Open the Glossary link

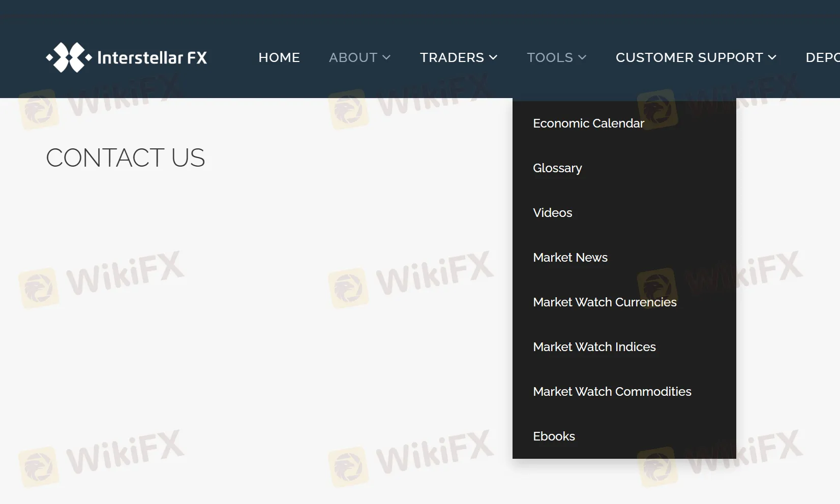tap(557, 168)
